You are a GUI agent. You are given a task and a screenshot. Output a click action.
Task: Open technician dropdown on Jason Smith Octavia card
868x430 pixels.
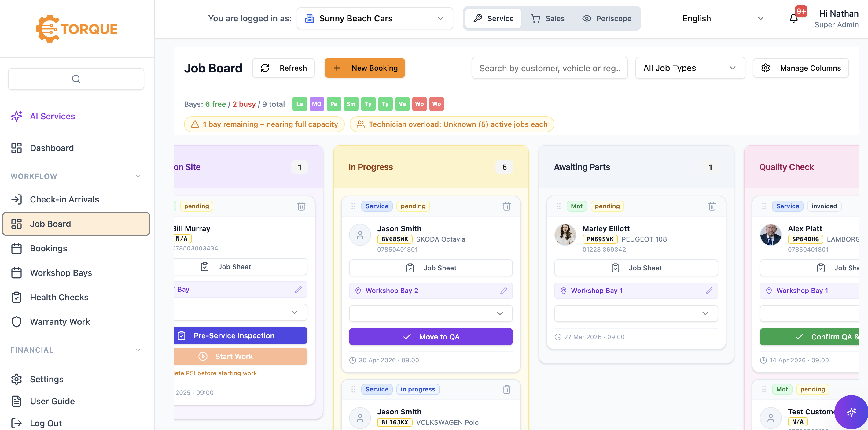coord(431,313)
